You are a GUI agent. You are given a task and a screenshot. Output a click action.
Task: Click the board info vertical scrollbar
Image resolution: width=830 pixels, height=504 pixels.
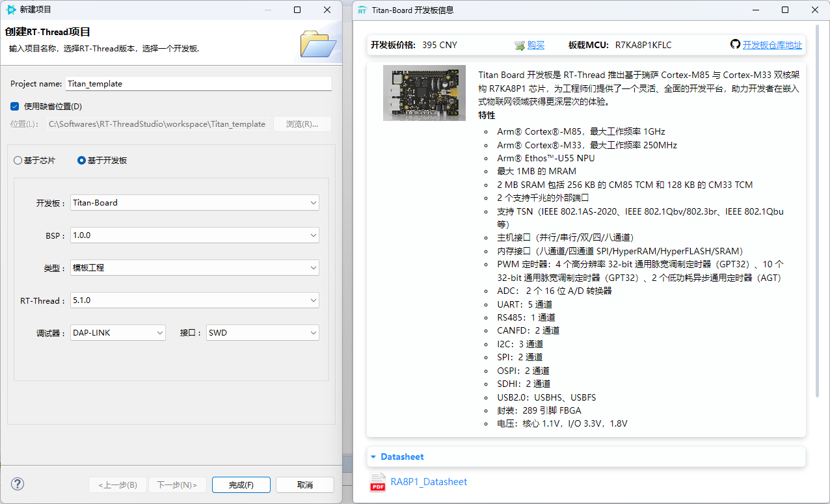coord(818,228)
